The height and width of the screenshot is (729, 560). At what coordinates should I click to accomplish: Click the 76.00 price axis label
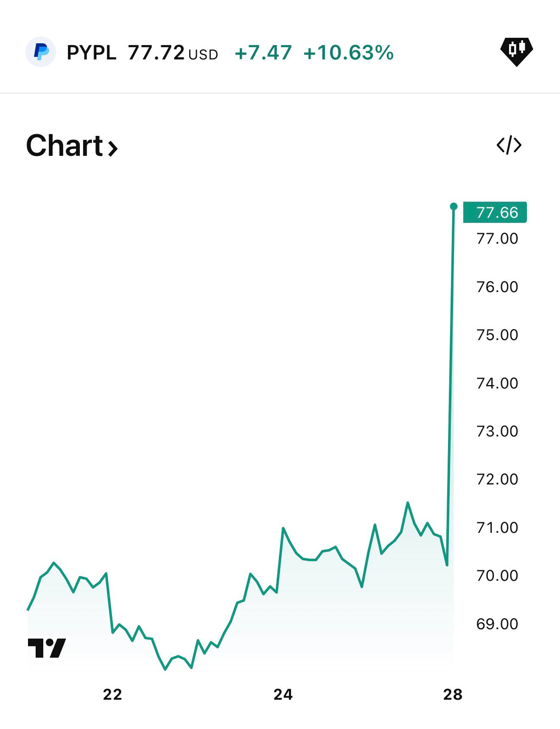pos(497,287)
